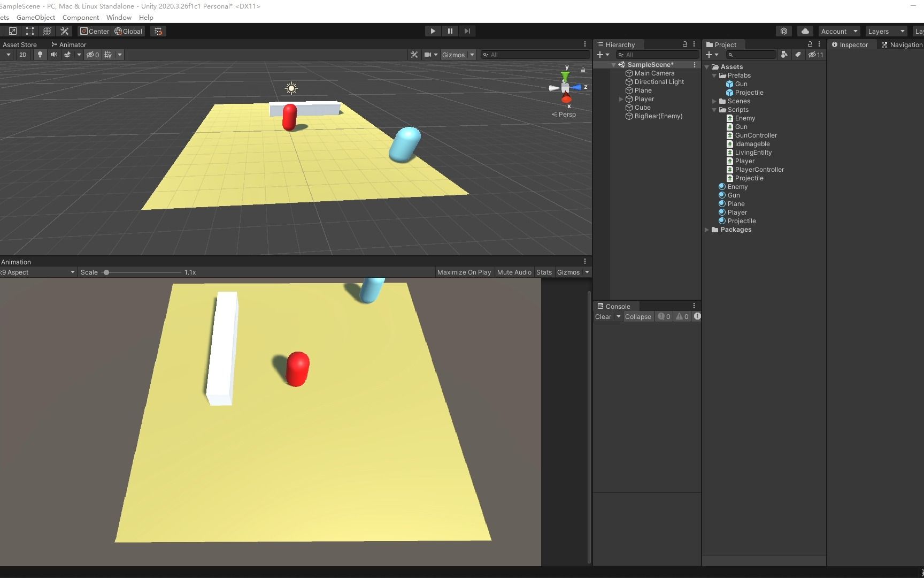Click Clear in the Console panel

coord(603,316)
